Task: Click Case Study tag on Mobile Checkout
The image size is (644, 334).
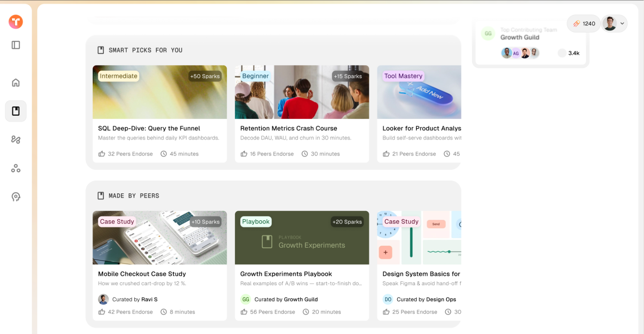Action: tap(117, 222)
